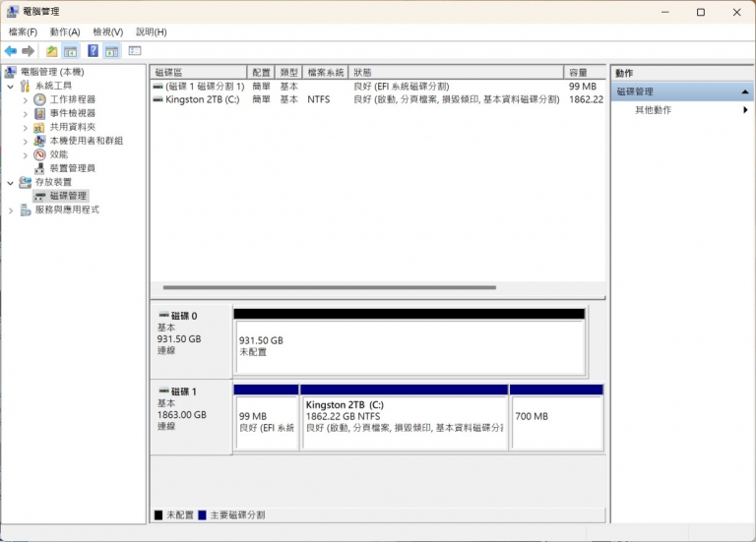Toggle the show/hide console tree icon
This screenshot has height=542, width=756.
point(71,50)
